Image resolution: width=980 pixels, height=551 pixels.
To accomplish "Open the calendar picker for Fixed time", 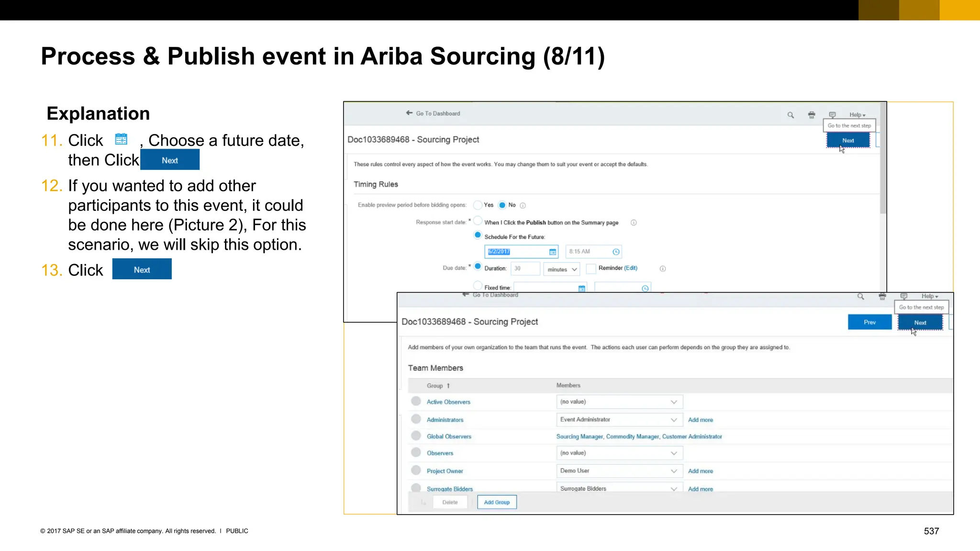I will [x=582, y=288].
